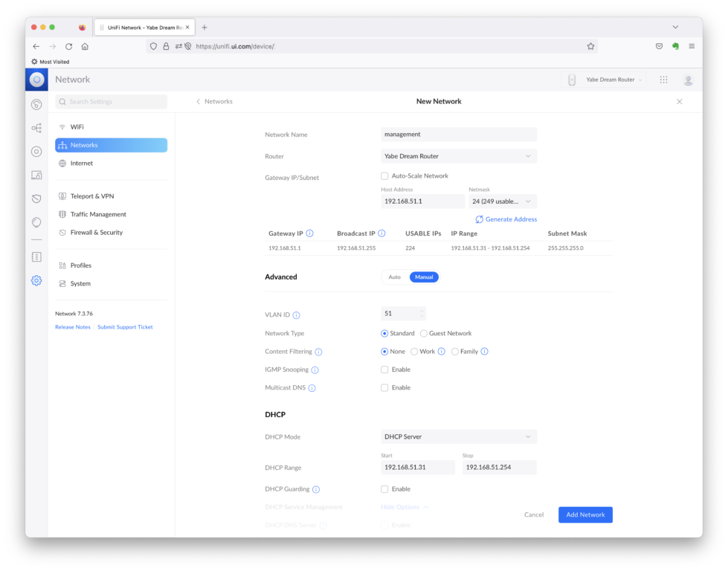Open the Router dropdown
Image resolution: width=728 pixels, height=571 pixels.
coord(459,156)
